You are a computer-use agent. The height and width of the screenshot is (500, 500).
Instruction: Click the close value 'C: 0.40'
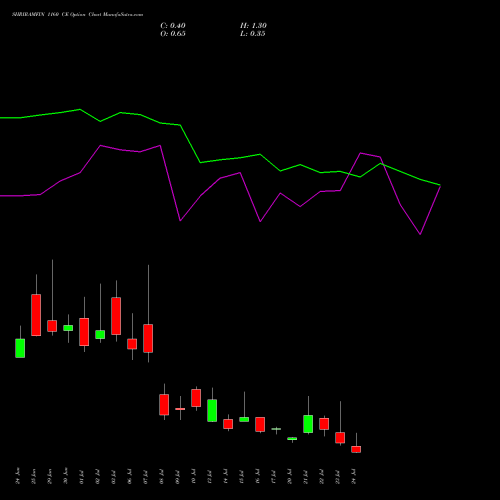173,26
